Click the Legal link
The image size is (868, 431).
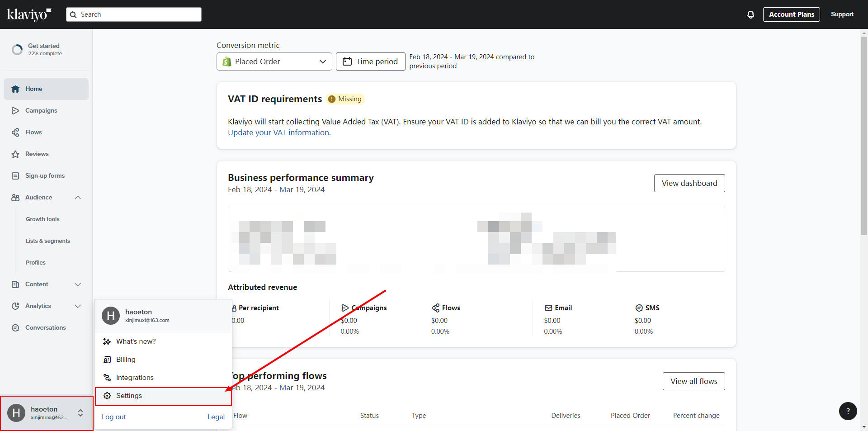216,417
